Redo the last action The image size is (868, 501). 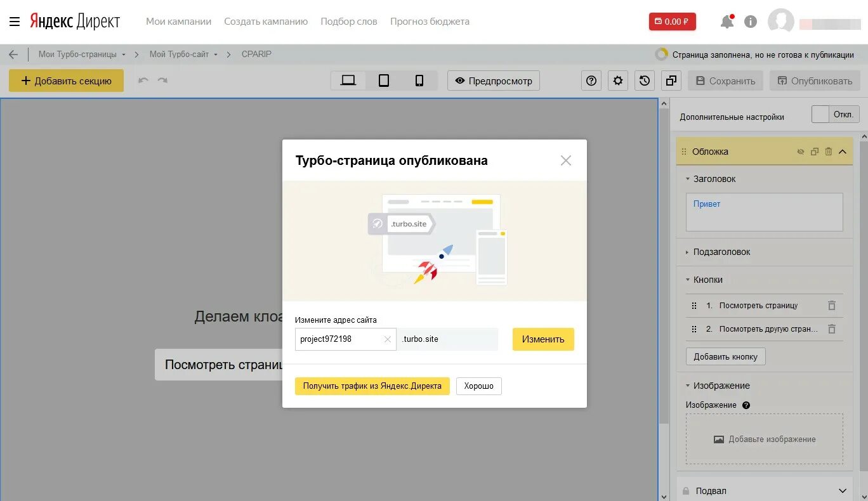[162, 81]
